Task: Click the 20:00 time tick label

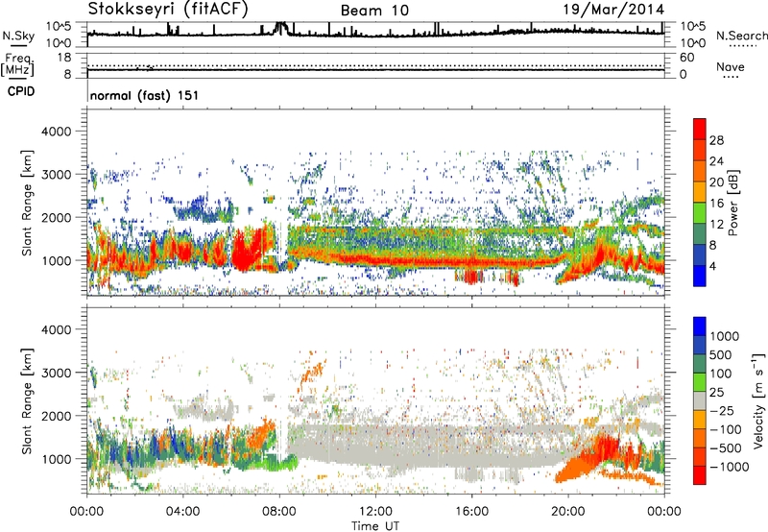Action: (567, 512)
